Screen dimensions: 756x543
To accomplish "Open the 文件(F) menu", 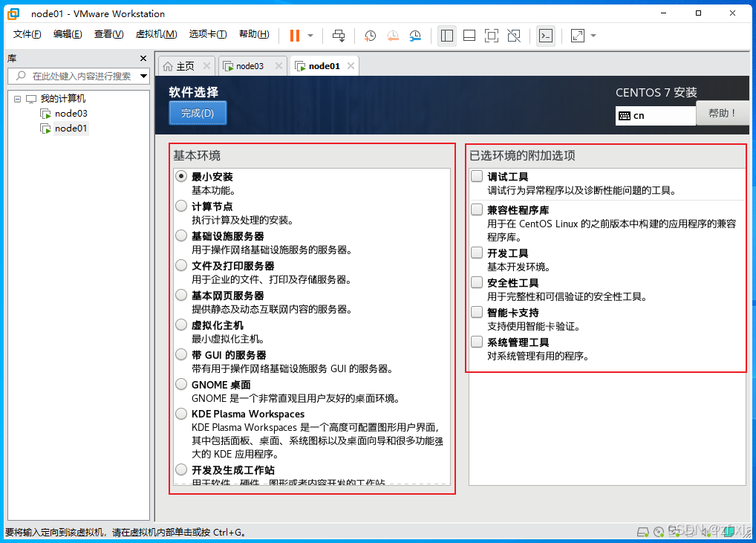I will coord(27,34).
